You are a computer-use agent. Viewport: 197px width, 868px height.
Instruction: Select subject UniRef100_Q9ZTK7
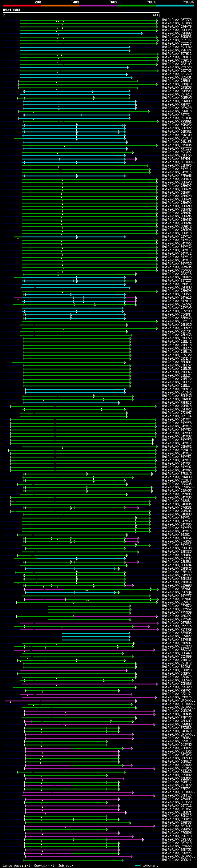(176, 40)
